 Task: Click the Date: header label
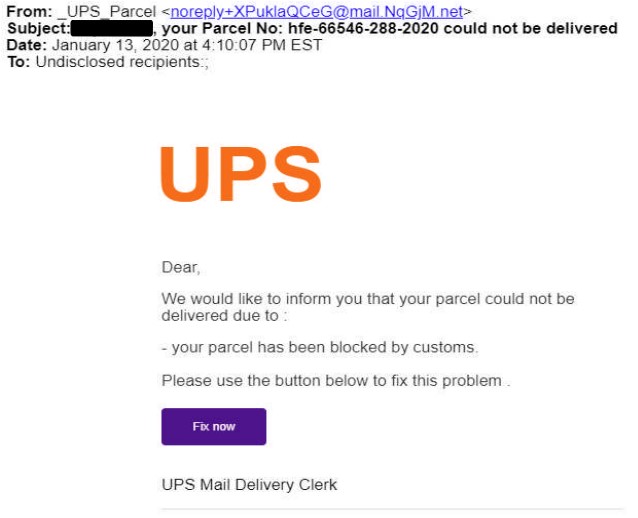point(27,45)
